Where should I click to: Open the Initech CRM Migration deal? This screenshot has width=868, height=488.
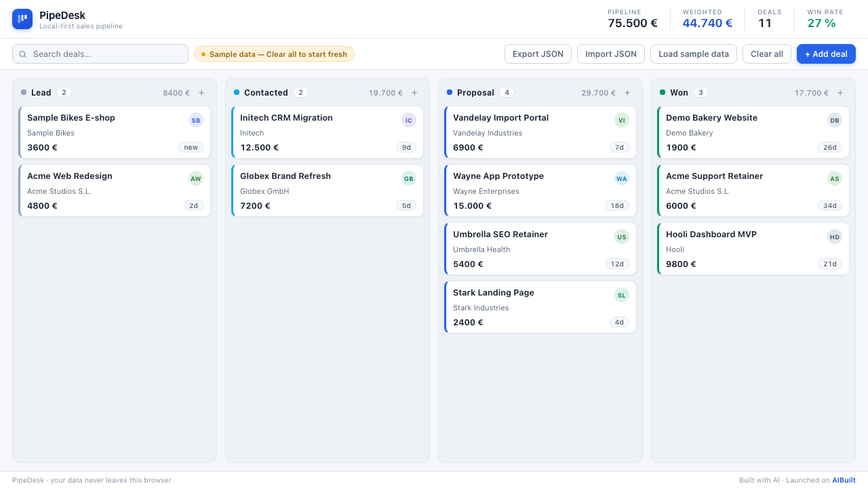pos(328,132)
